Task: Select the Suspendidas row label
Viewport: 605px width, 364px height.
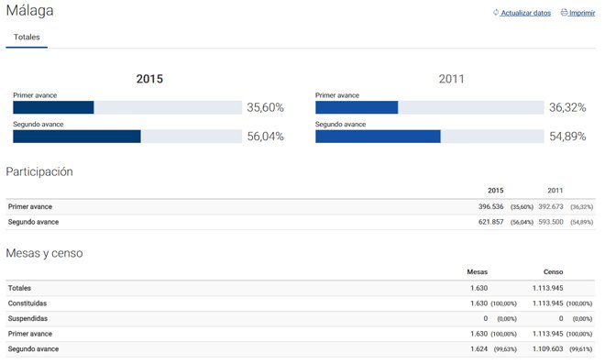Action: (27, 318)
